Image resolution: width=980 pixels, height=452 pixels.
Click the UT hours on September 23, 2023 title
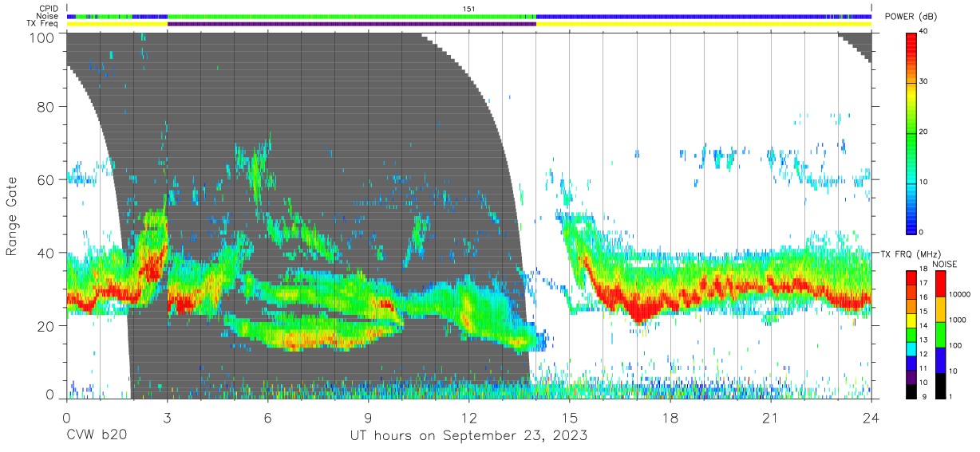[x=468, y=435]
